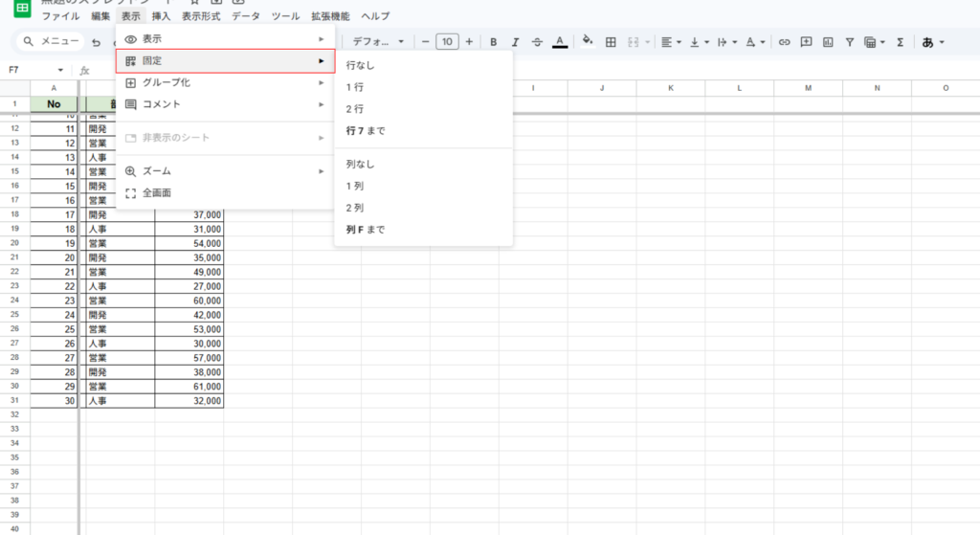Click the insert link icon
The image size is (980, 535).
coord(784,42)
